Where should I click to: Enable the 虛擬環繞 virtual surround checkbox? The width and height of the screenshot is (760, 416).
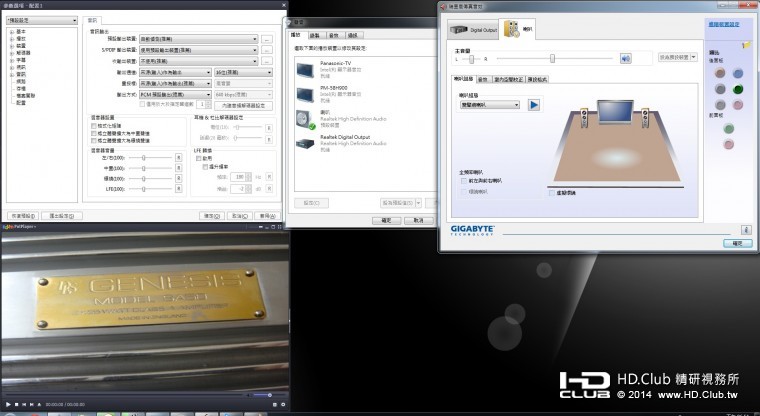[x=552, y=193]
